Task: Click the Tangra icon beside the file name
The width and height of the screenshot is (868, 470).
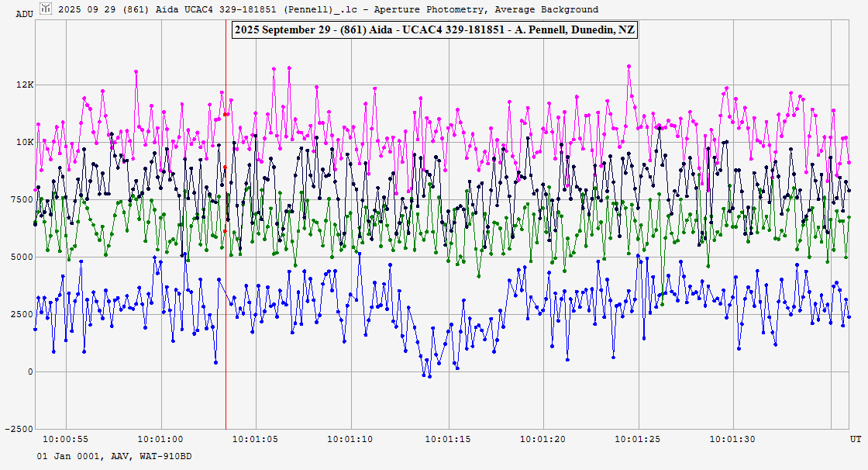Action: [46, 9]
